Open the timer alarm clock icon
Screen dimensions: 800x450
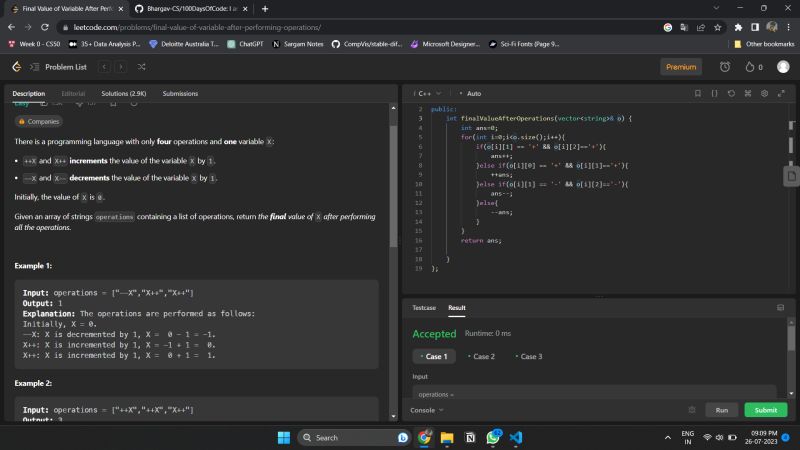tap(725, 67)
